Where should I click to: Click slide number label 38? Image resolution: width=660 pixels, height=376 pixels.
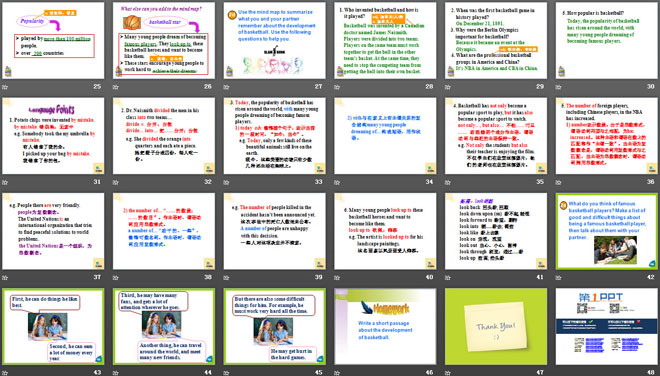[208, 277]
